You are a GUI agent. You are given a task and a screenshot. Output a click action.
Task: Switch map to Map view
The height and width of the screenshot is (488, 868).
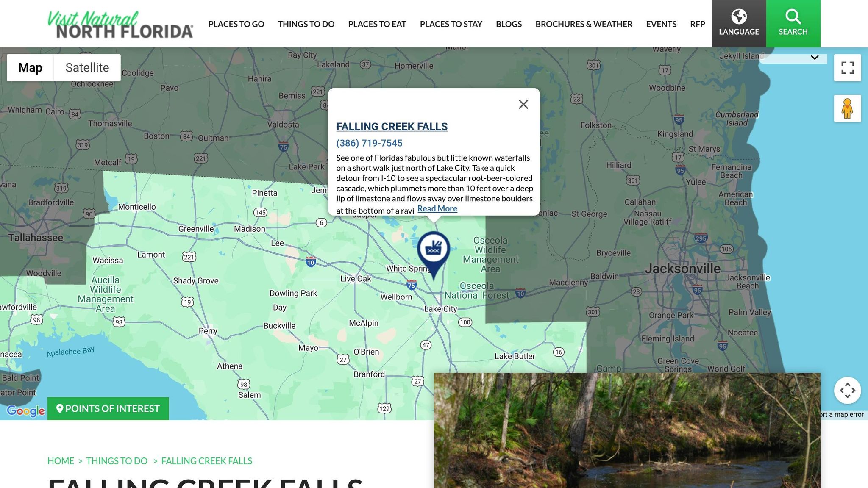pos(30,68)
